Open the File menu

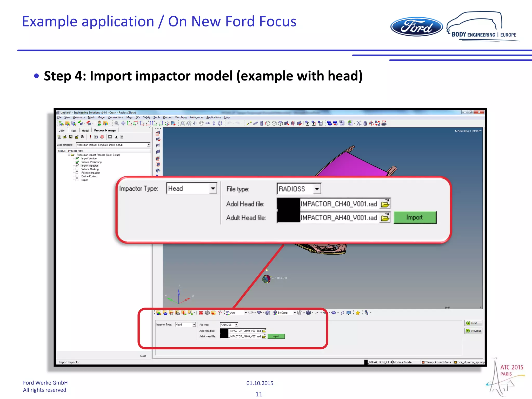click(59, 117)
